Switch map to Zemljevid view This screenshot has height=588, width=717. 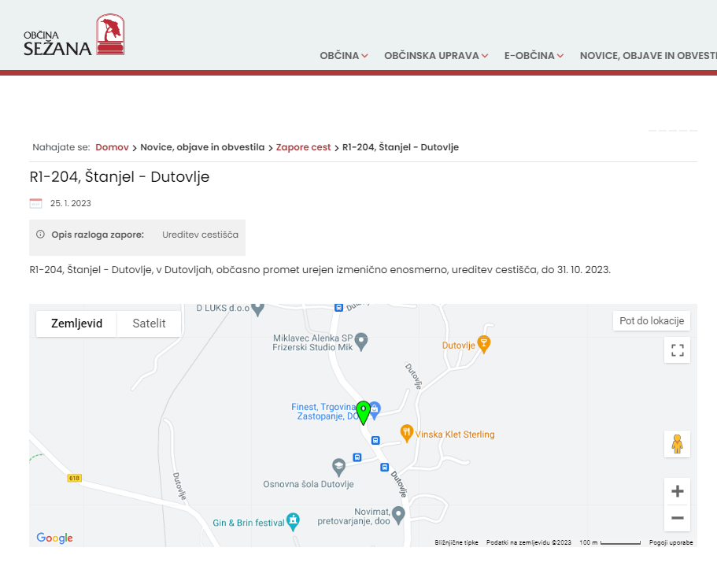tap(76, 324)
